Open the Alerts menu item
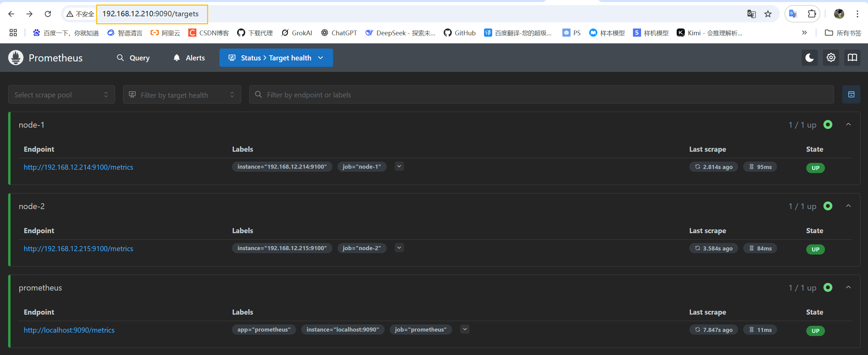Viewport: 868px width, 355px height. (x=189, y=58)
